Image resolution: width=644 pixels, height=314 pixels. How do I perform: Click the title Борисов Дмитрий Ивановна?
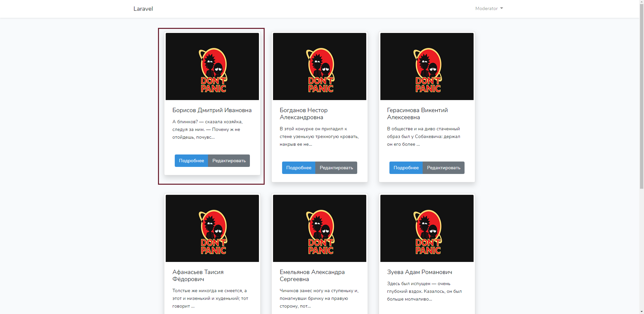pyautogui.click(x=212, y=110)
